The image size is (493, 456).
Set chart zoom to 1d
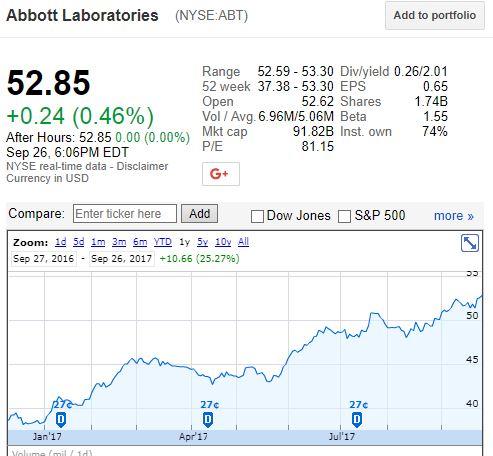click(61, 242)
